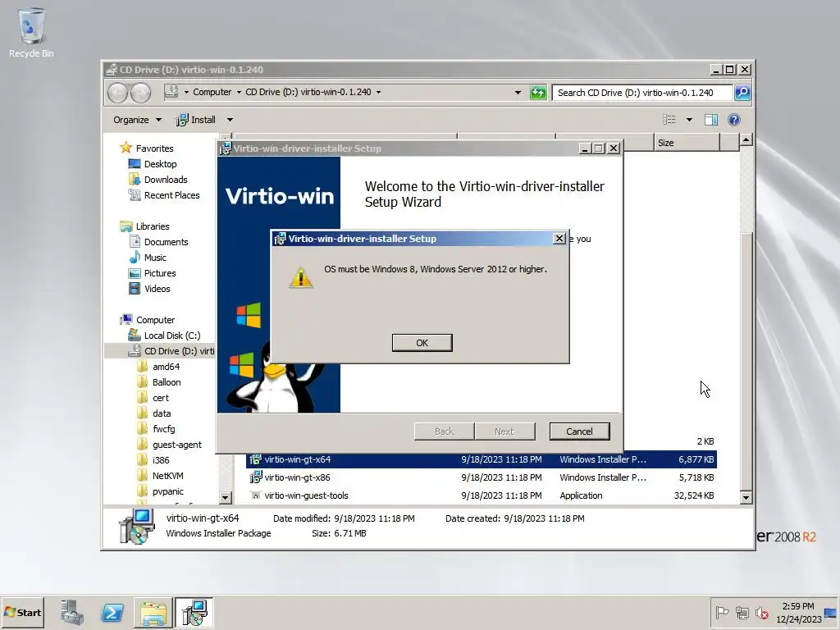The width and height of the screenshot is (840, 630).
Task: Open muted volume tray icon
Action: [x=761, y=612]
